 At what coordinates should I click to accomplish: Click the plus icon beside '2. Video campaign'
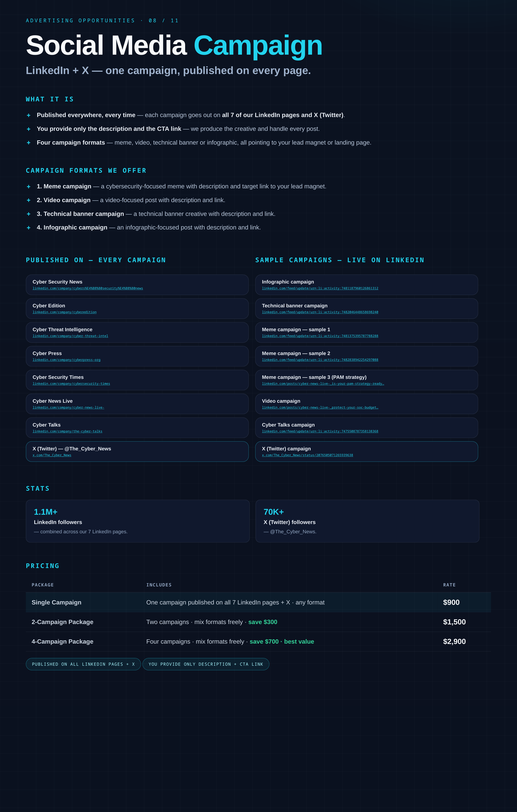tap(29, 200)
